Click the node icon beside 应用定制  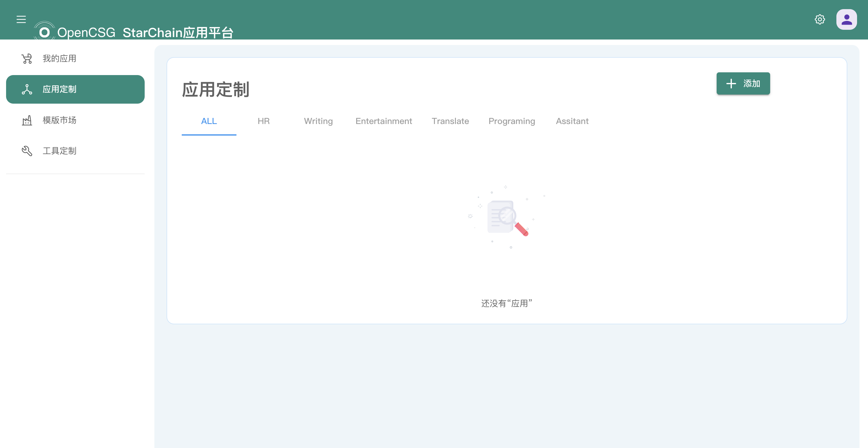(x=27, y=89)
